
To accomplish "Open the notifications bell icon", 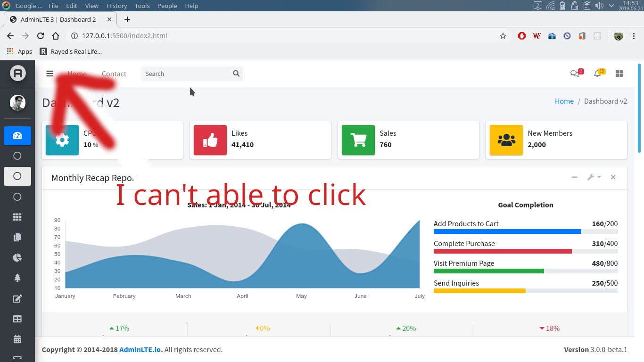I will [x=597, y=74].
